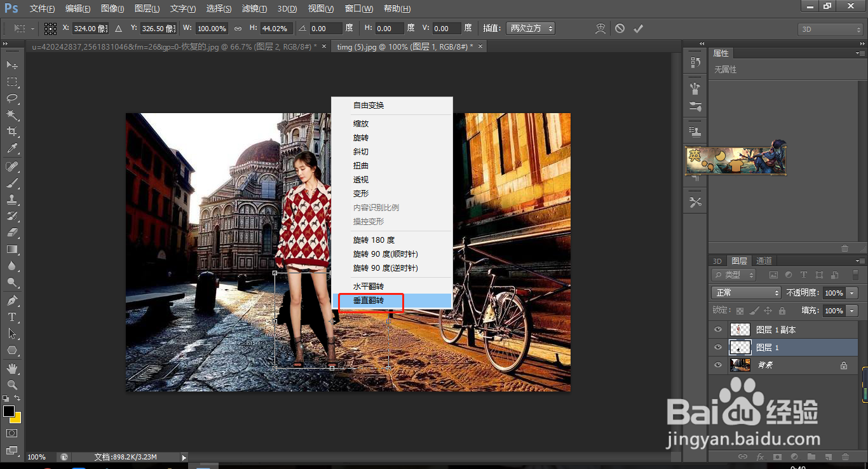Select the Gradient tool
Image resolution: width=868 pixels, height=469 pixels.
[x=12, y=249]
